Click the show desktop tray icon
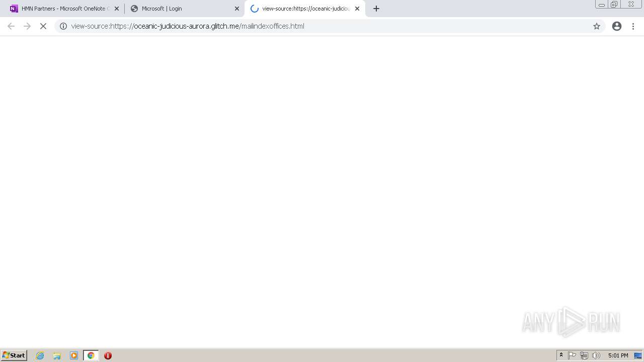Screen dimensions: 644x362 638,355
